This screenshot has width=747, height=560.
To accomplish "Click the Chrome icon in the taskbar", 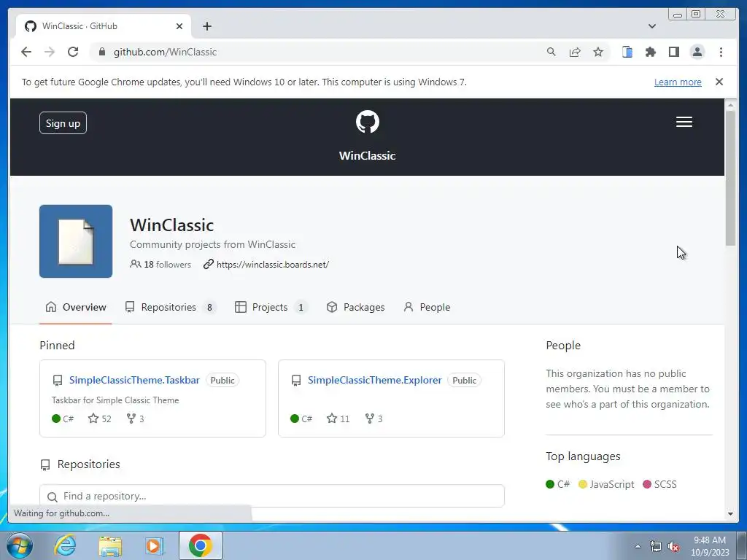I will tap(200, 545).
